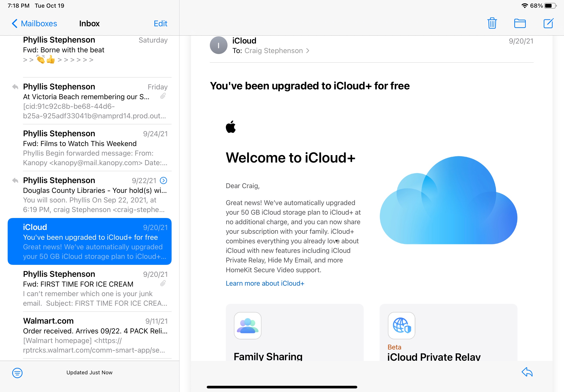The height and width of the screenshot is (392, 564).
Task: Tap Updated Just Now status
Action: click(x=89, y=373)
